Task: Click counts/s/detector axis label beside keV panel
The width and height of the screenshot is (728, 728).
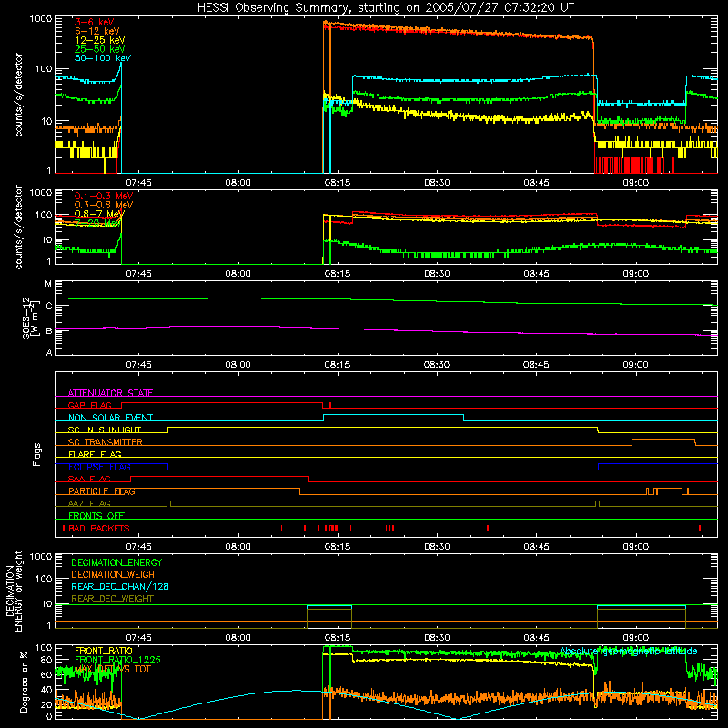Action: [18, 96]
